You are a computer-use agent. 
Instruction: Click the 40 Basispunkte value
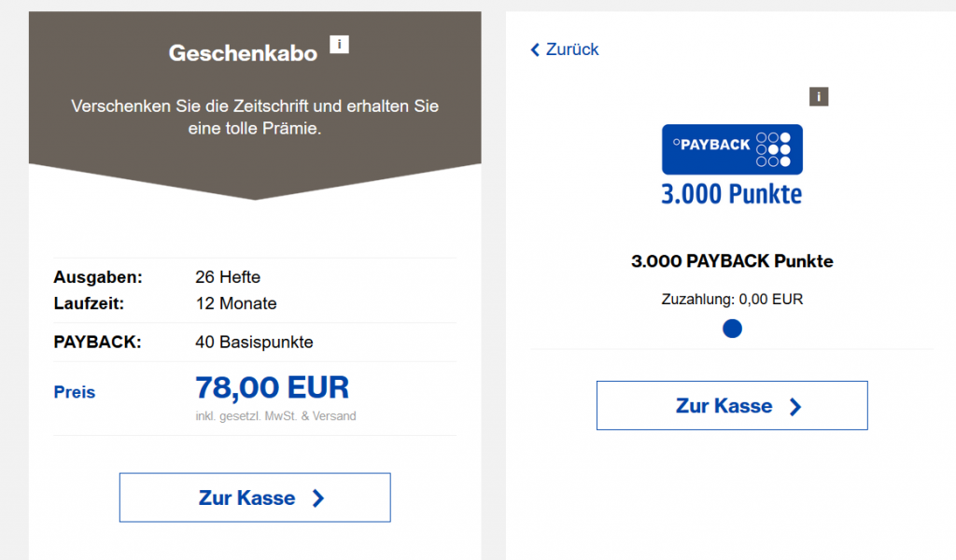pos(254,342)
